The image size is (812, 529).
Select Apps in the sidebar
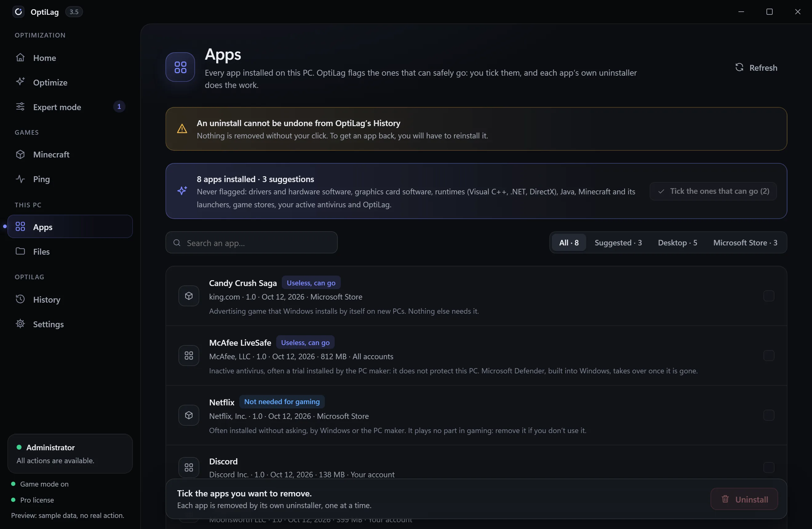coord(70,227)
